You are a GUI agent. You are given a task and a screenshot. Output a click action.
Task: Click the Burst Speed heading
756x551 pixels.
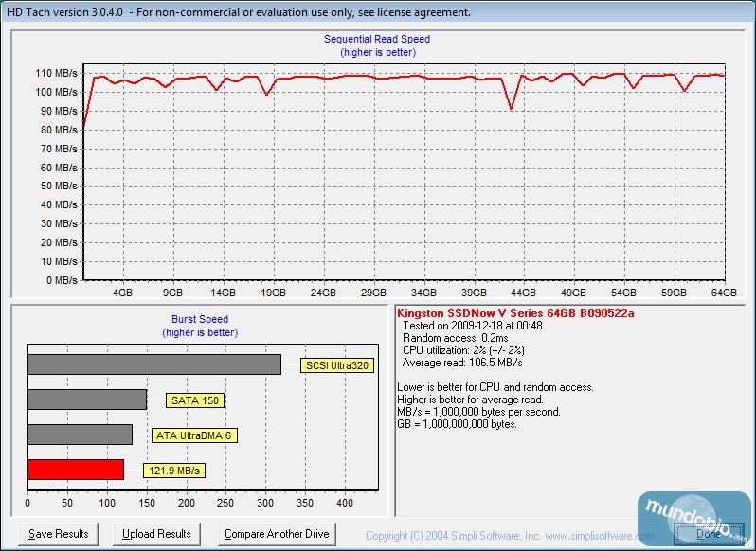(200, 319)
